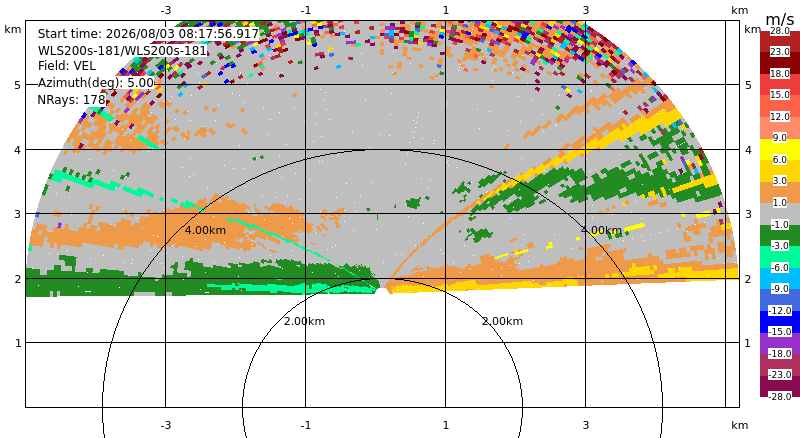This screenshot has height=438, width=800.
Task: Pick the green -3.0 m/s colorbar band
Action: pyautogui.click(x=780, y=235)
